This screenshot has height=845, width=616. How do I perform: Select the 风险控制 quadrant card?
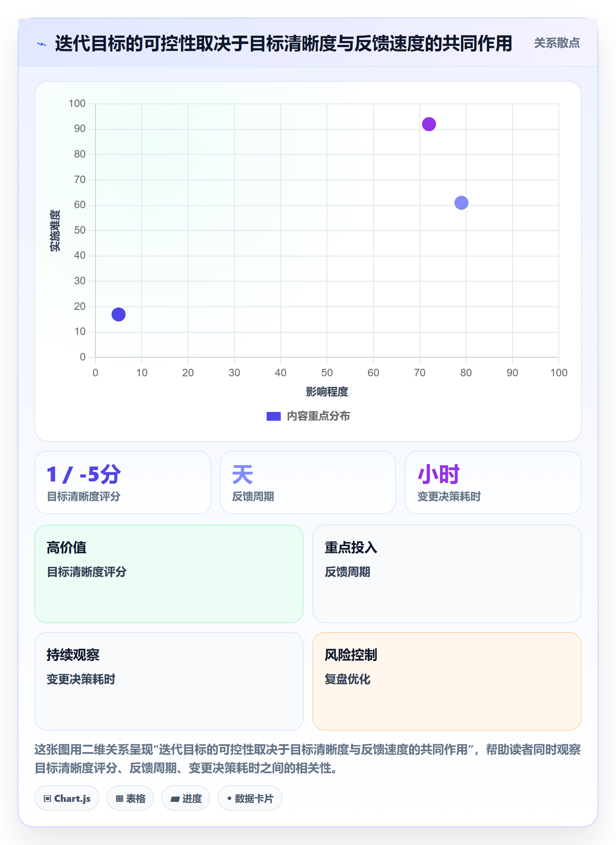coord(447,681)
